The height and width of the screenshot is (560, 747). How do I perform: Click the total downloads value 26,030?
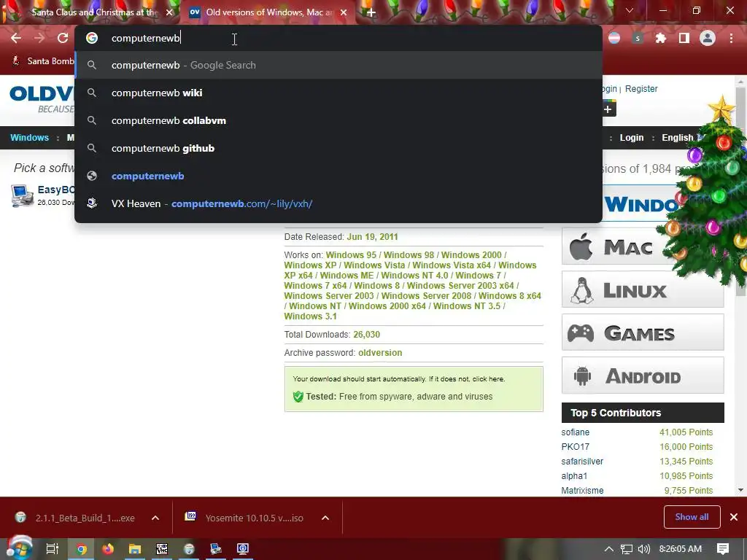click(366, 334)
